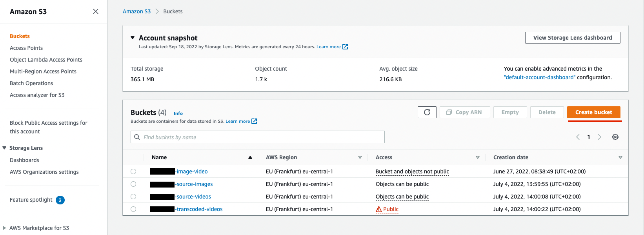Open Batch Operations in the sidebar
Viewport: 644px width, 235px height.
coord(31,83)
